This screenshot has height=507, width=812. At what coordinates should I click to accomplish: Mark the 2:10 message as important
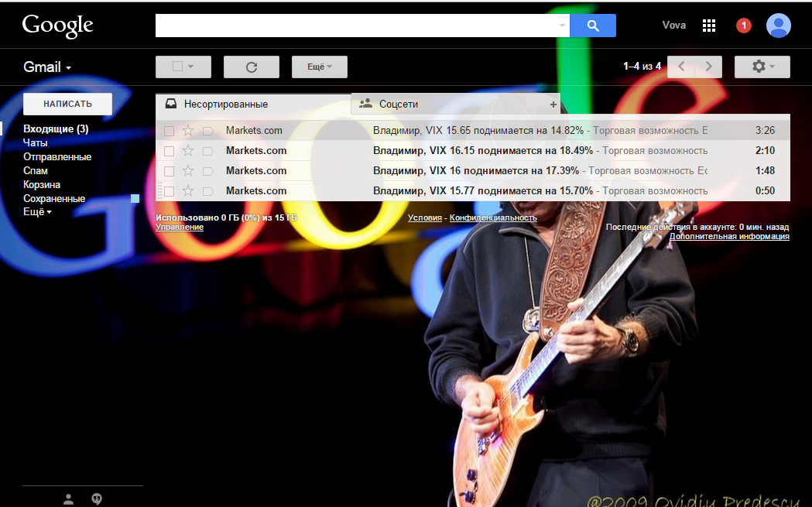click(x=208, y=151)
